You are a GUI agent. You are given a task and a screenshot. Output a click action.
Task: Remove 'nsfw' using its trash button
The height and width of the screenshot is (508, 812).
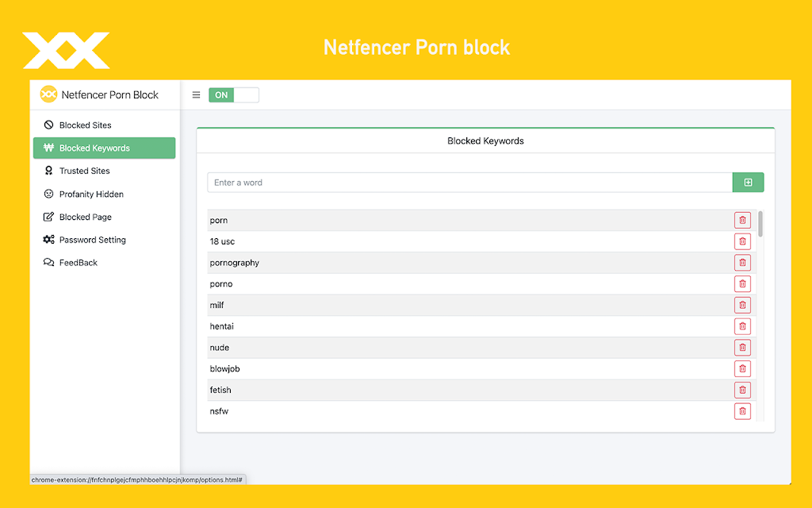(x=742, y=412)
